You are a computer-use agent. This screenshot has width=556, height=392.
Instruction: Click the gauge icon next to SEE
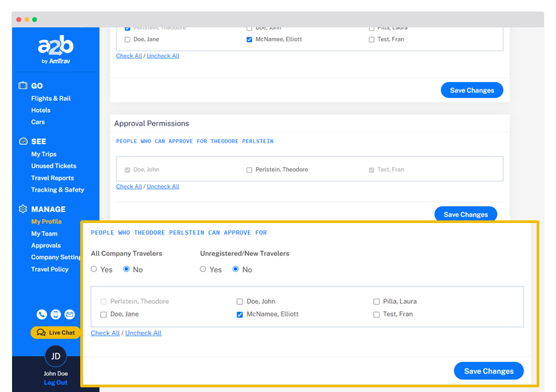click(23, 142)
